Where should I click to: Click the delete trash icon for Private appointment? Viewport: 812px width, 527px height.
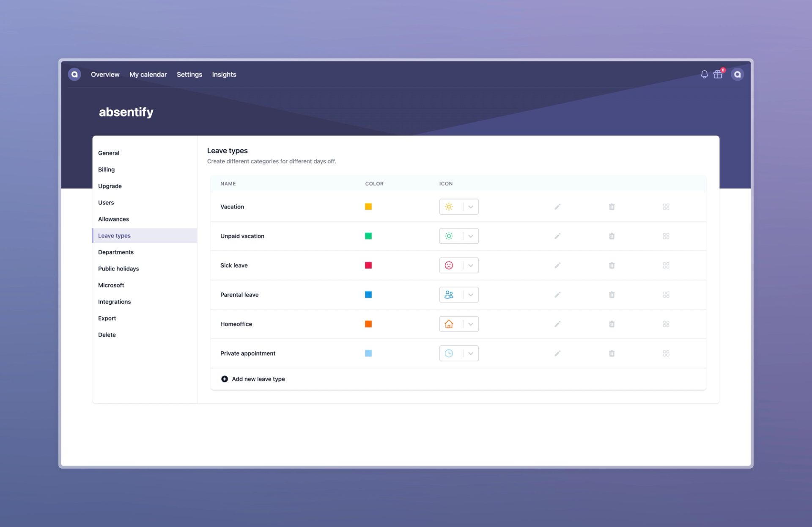click(x=611, y=353)
